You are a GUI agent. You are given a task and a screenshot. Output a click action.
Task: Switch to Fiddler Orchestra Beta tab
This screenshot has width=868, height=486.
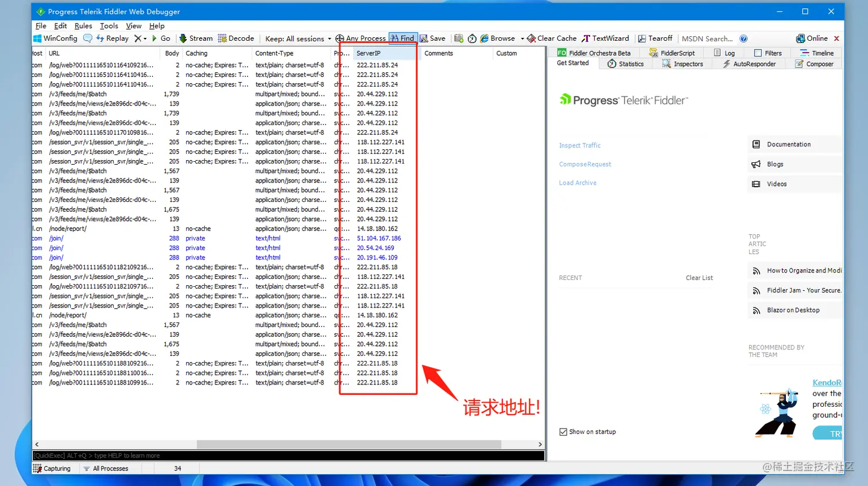(x=594, y=53)
